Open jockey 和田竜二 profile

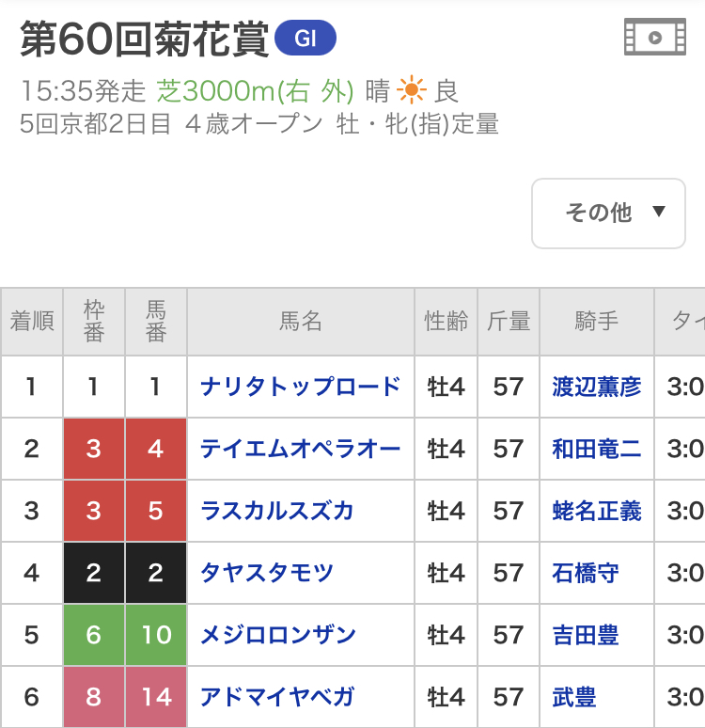pos(597,449)
